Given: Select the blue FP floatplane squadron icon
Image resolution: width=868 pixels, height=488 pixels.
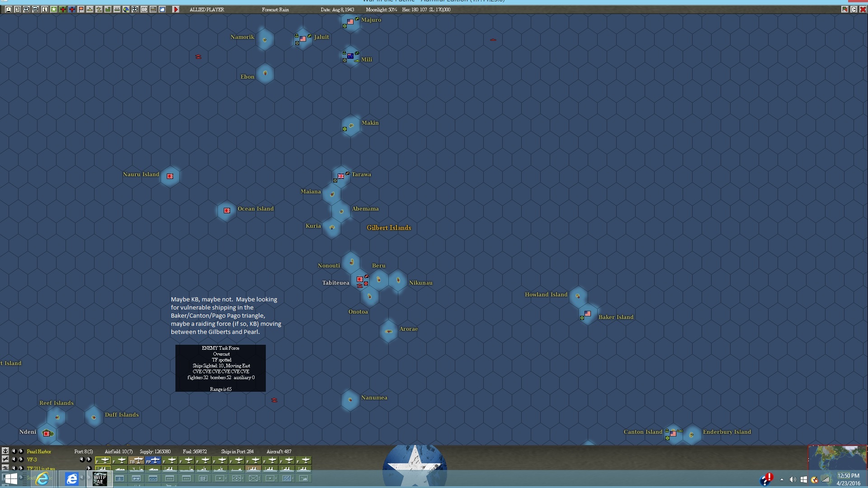Looking at the screenshot, I should pos(153,460).
